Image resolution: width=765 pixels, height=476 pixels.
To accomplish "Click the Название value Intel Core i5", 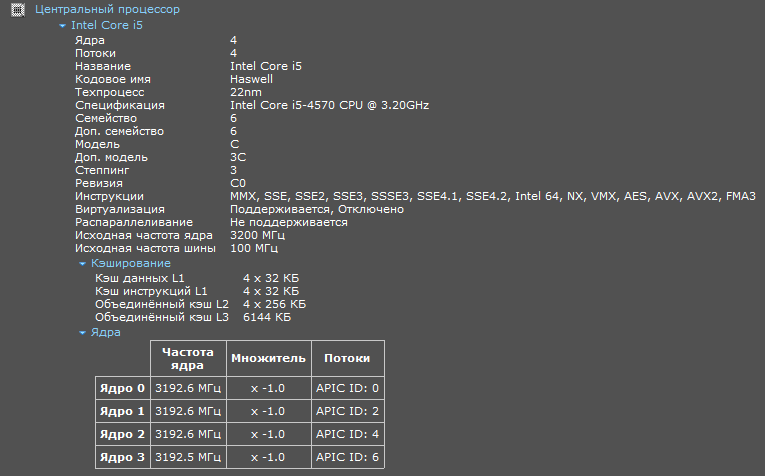I will [266, 66].
